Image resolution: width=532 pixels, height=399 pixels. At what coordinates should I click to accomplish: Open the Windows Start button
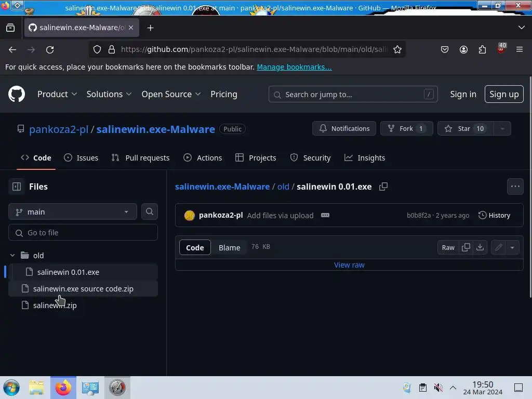click(x=11, y=388)
